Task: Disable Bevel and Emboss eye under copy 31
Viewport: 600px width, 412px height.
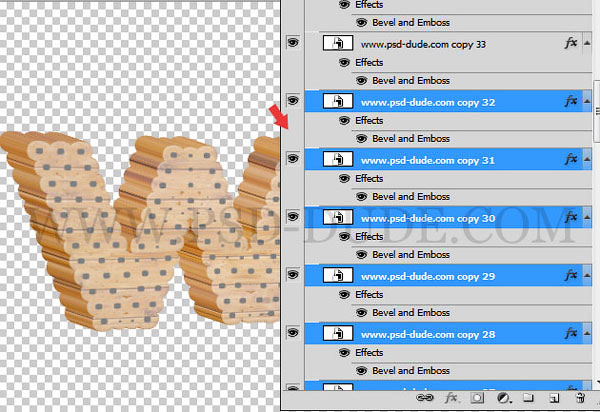Action: [x=362, y=197]
